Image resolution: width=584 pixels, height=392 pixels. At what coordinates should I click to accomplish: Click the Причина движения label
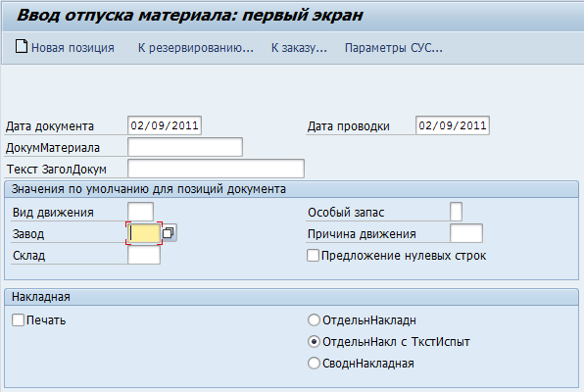(362, 234)
